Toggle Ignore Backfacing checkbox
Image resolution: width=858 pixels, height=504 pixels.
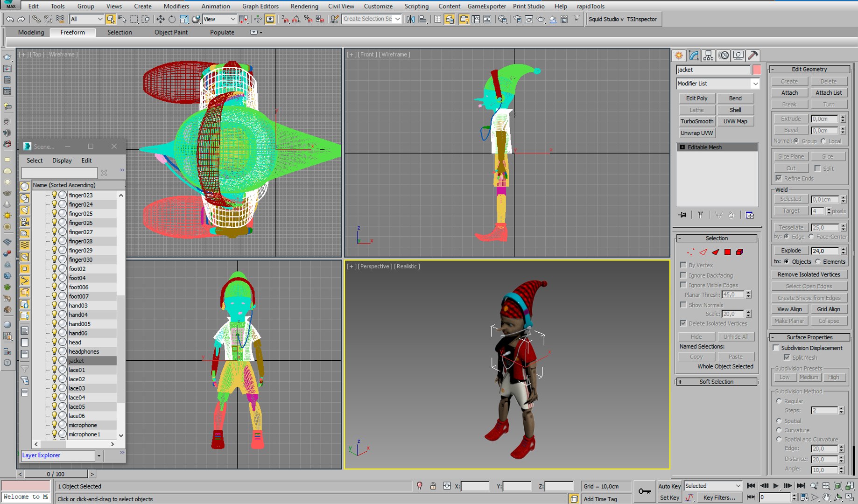coord(683,275)
